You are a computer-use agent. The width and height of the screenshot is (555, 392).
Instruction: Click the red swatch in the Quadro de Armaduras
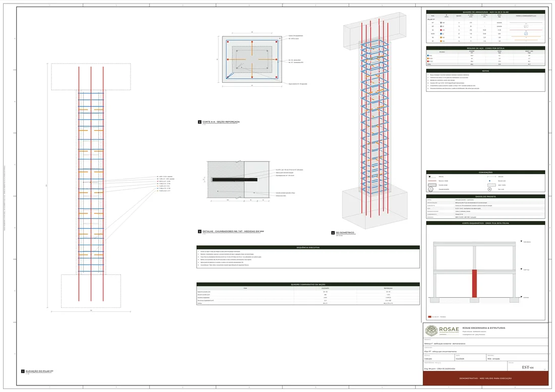click(x=441, y=30)
